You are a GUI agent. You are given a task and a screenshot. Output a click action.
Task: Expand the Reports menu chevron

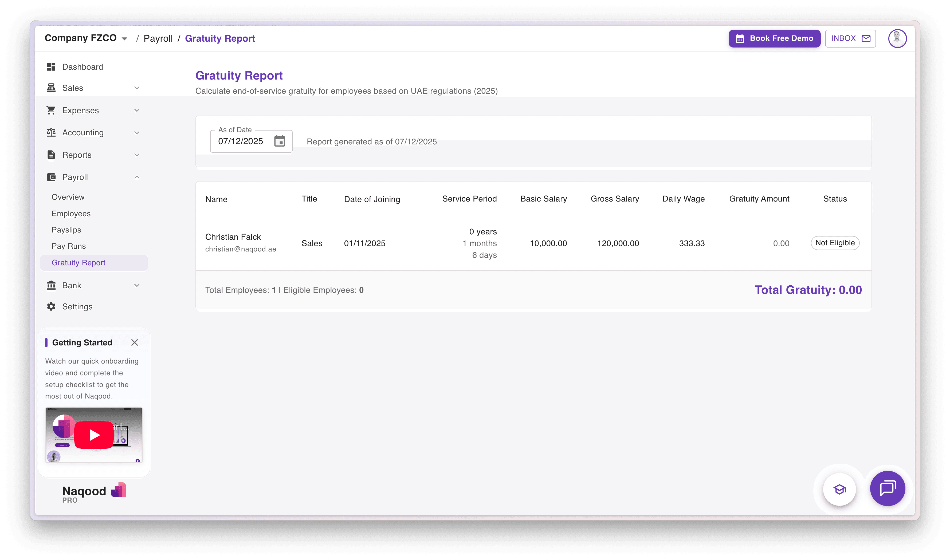point(137,155)
